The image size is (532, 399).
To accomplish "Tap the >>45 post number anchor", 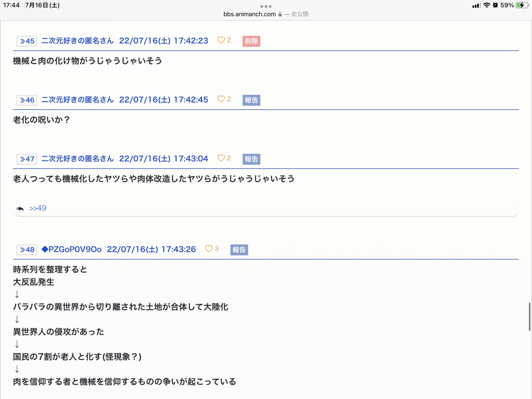I will click(x=27, y=41).
